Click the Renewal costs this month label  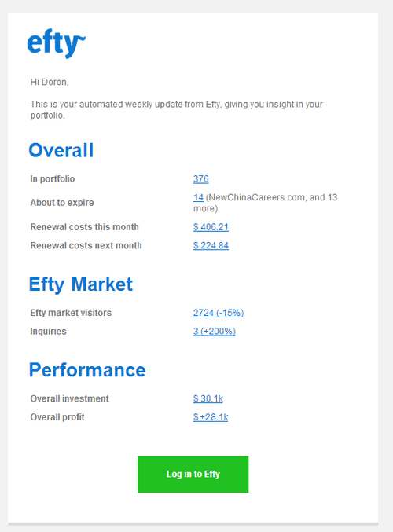click(x=85, y=227)
